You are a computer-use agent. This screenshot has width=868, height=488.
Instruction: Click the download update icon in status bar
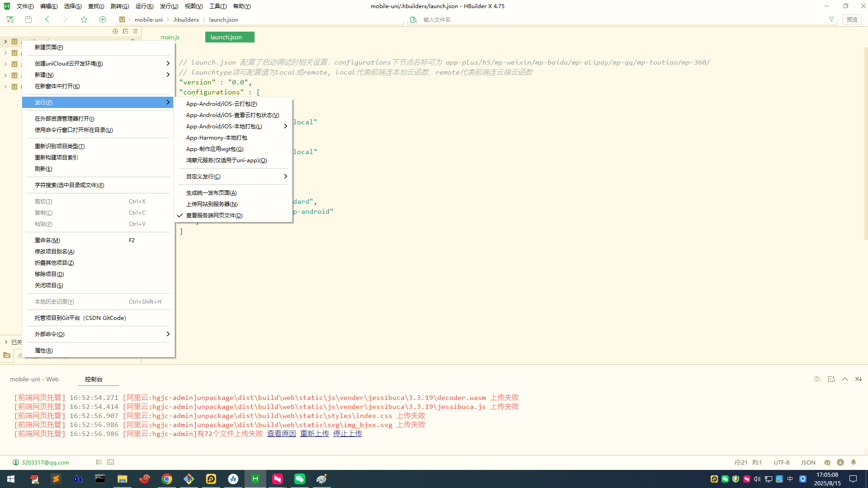tap(840, 462)
